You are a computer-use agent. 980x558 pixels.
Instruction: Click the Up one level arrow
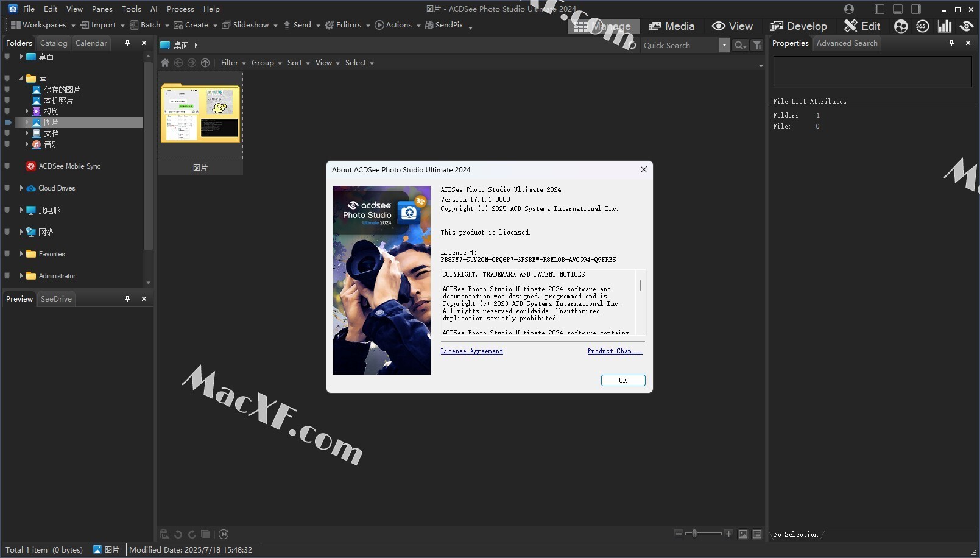point(205,63)
